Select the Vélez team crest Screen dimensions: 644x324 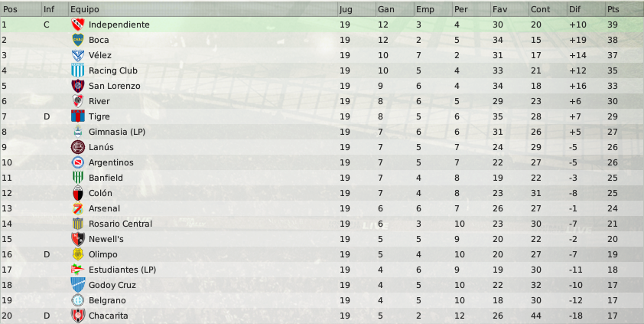(77, 55)
